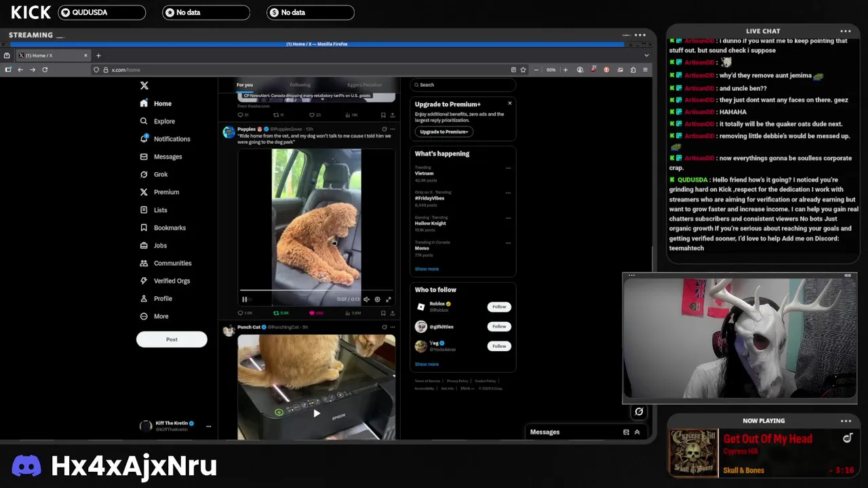Toggle like on the Puppies post
The image size is (868, 488).
pyautogui.click(x=316, y=313)
